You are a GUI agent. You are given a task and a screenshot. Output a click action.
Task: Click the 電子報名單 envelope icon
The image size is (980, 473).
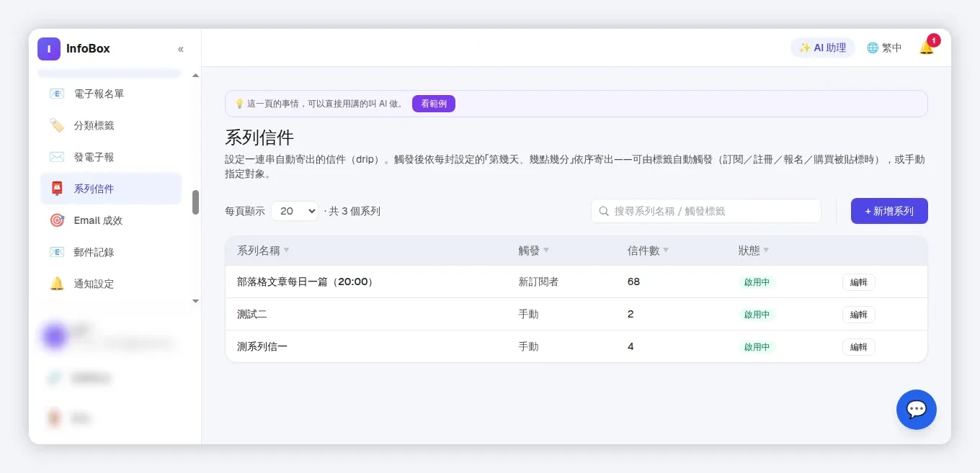tap(57, 94)
